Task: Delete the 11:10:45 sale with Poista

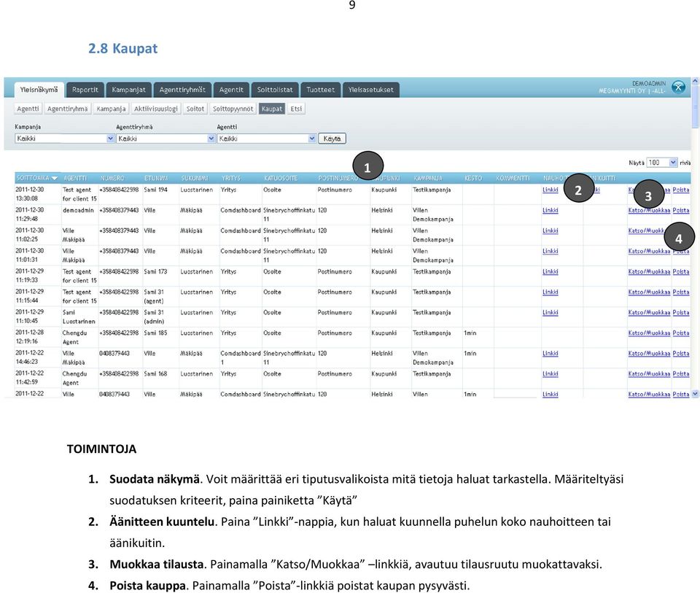Action: coord(681,313)
